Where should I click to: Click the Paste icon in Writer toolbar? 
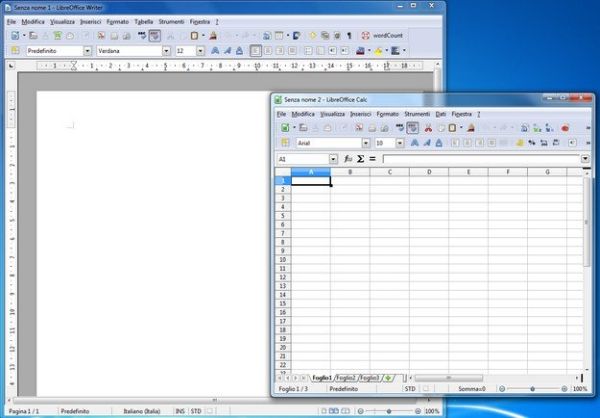[x=194, y=36]
